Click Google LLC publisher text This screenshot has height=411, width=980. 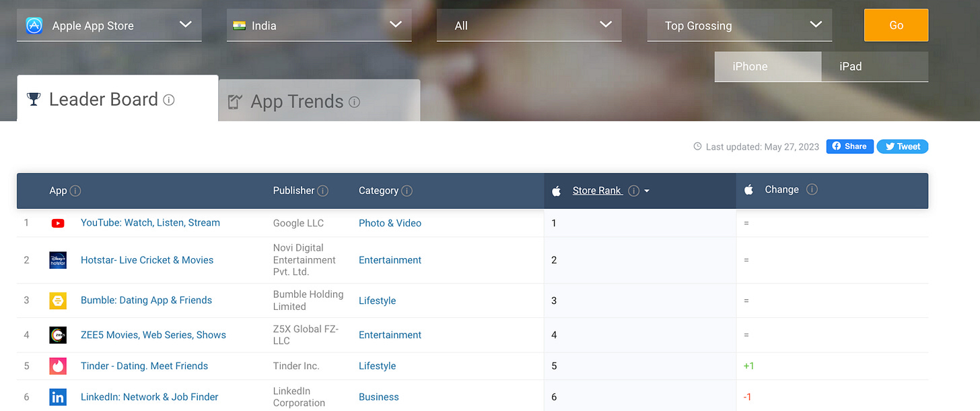tap(298, 223)
